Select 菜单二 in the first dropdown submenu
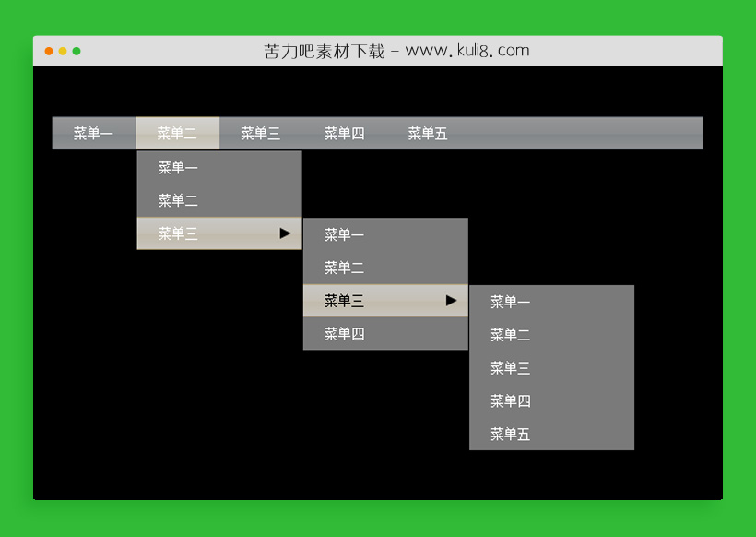 pyautogui.click(x=175, y=200)
